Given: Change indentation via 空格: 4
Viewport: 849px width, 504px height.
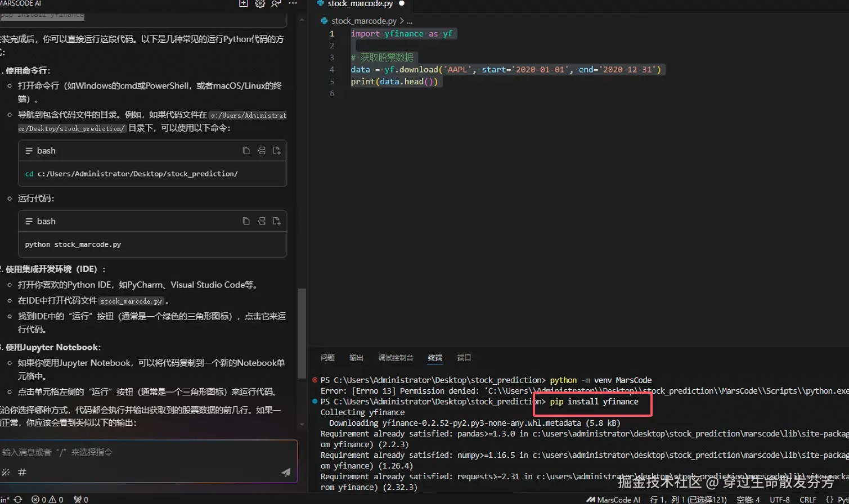Looking at the screenshot, I should [x=748, y=499].
